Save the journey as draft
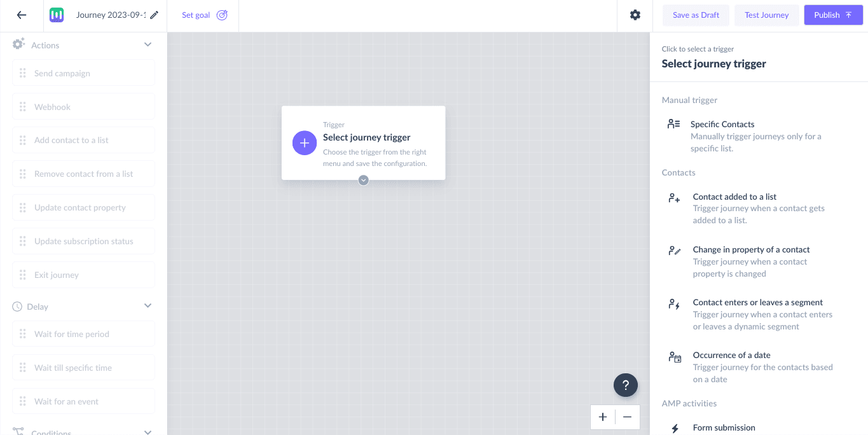Image resolution: width=868 pixels, height=435 pixels. [x=696, y=15]
